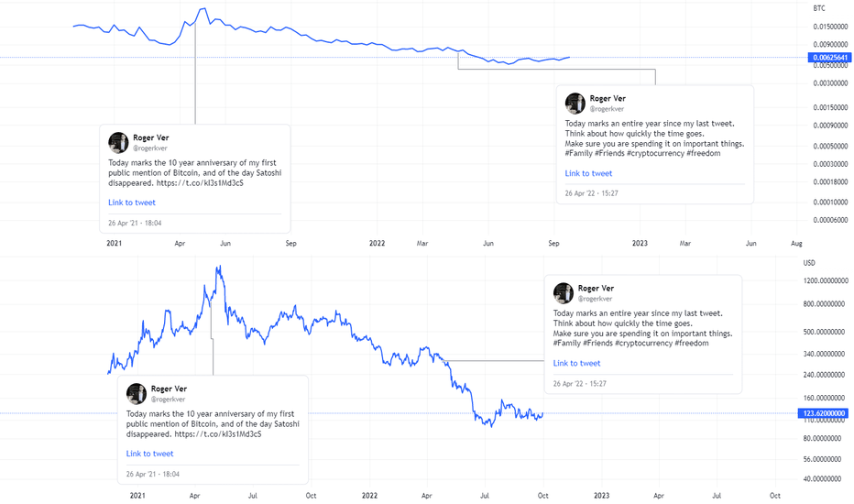Click Roger Ver avatar in top-right tweet card
This screenshot has height=504, width=854.
coord(575,104)
